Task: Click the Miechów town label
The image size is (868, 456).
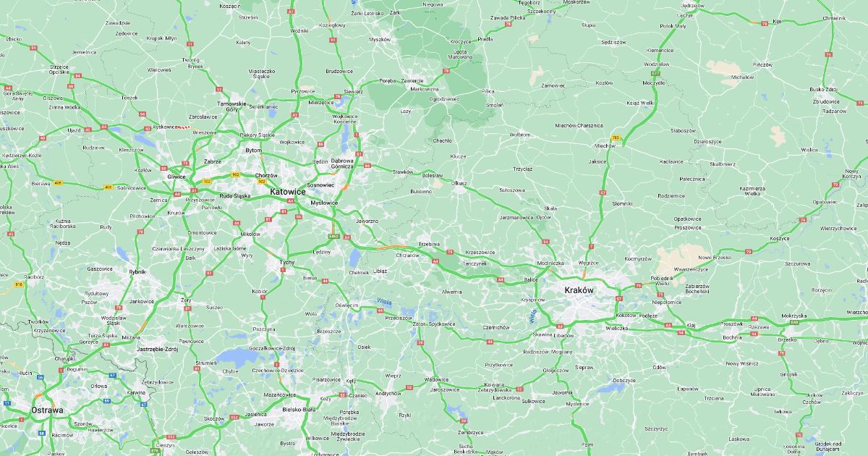Action: pyautogui.click(x=605, y=145)
